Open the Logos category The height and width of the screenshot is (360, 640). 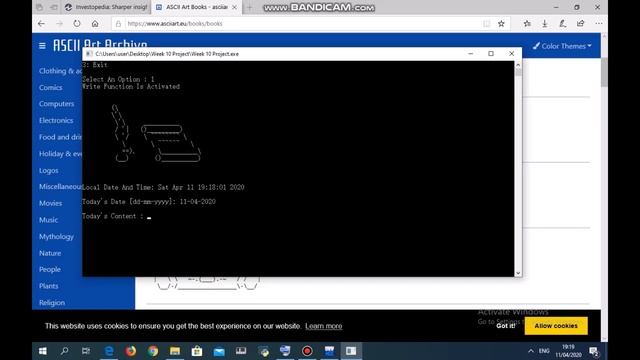[x=49, y=170]
